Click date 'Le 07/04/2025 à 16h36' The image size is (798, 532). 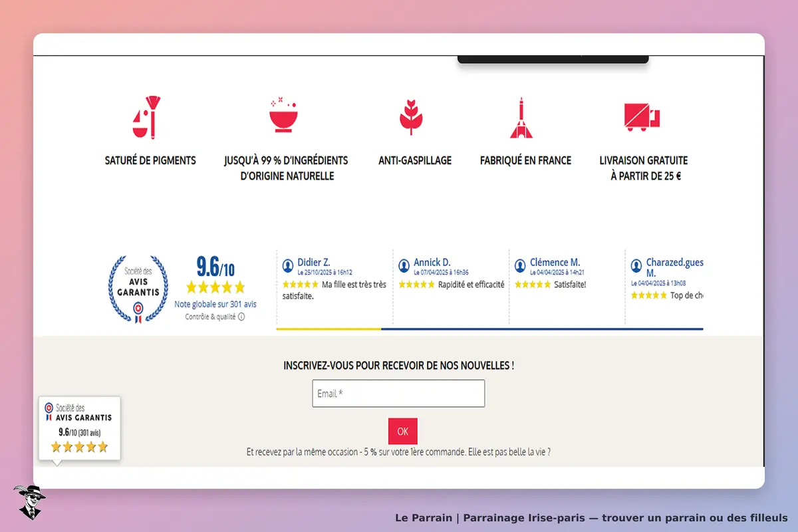pos(441,273)
